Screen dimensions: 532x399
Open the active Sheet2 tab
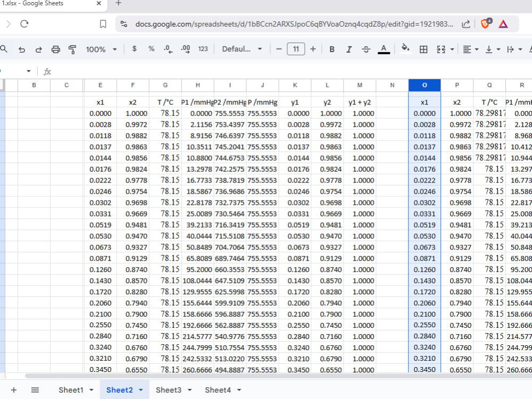(119, 390)
